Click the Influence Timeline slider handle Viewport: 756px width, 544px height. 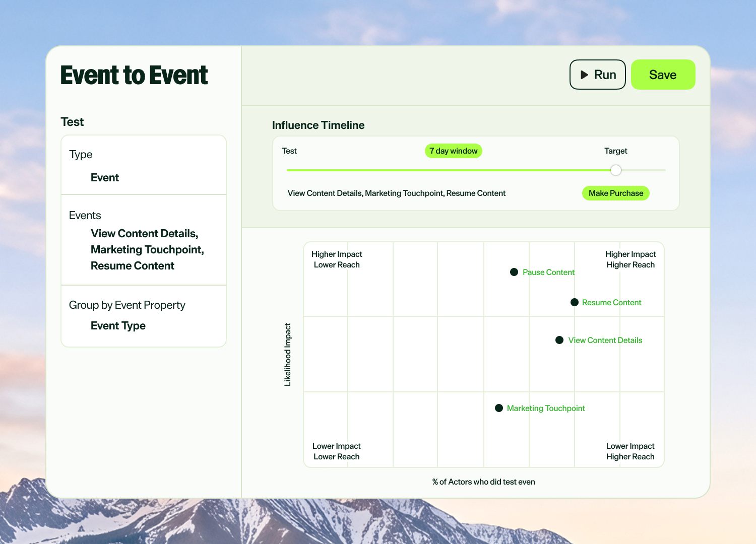click(615, 170)
